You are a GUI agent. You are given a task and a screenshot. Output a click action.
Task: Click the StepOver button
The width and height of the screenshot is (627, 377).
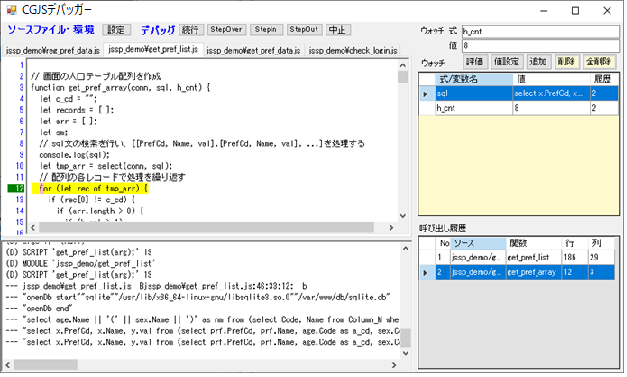click(x=226, y=30)
